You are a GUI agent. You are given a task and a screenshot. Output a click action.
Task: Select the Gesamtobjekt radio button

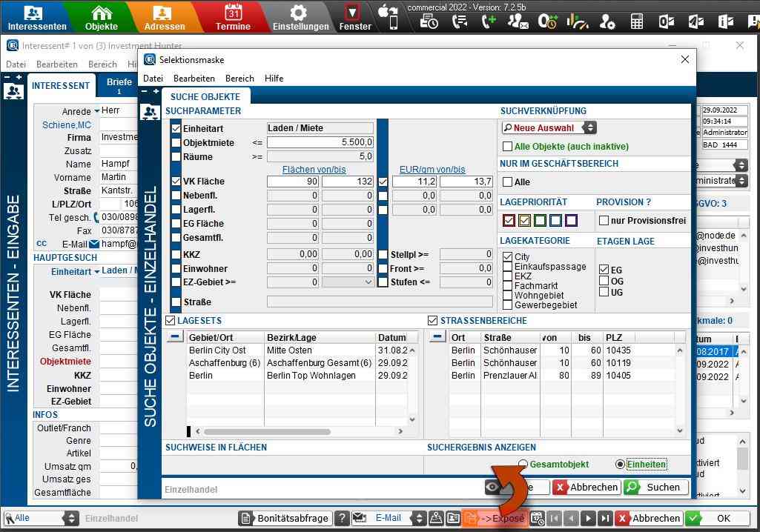coord(523,465)
